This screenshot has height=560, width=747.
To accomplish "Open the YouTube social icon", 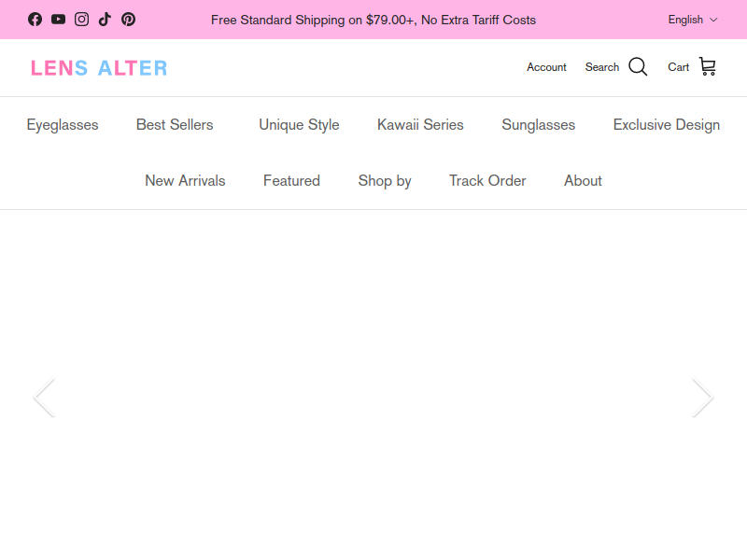I will coord(58,20).
